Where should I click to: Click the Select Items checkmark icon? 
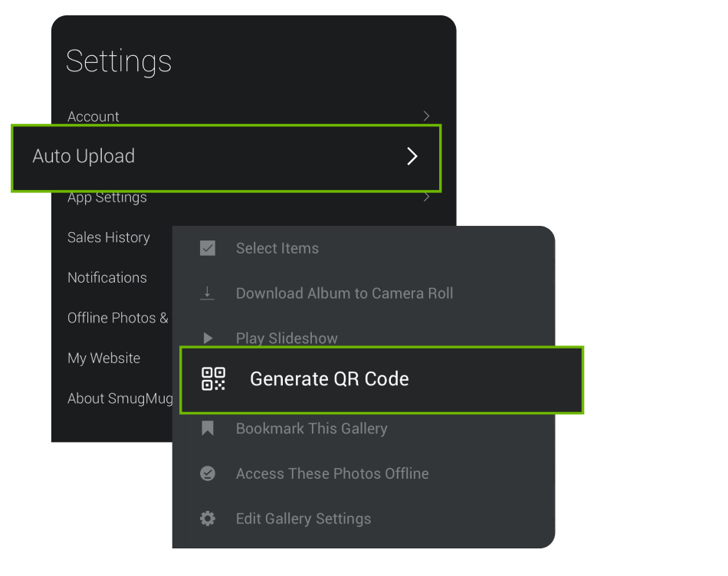(208, 248)
